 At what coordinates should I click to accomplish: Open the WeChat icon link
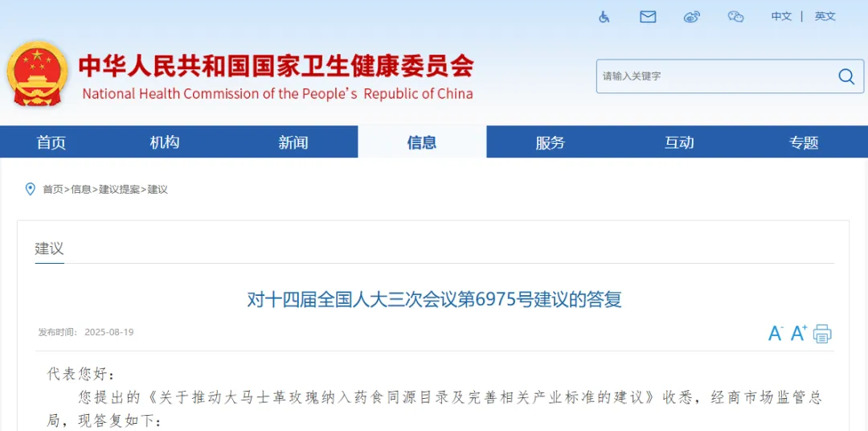tap(735, 17)
